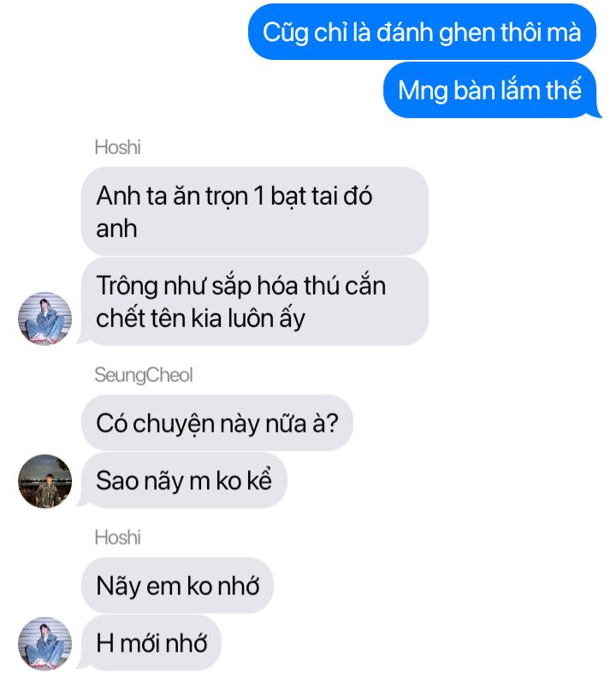Click the tail of the 'Mng bàn lắm thế' bubble
The height and width of the screenshot is (673, 616).
(x=596, y=111)
